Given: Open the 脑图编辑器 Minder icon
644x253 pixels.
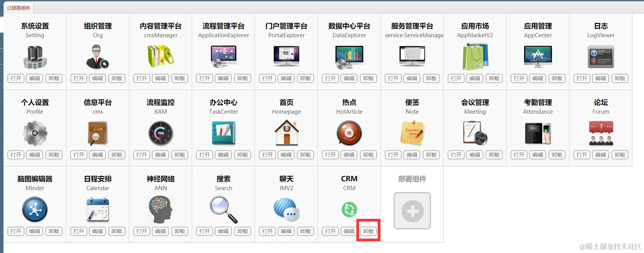Looking at the screenshot, I should (x=35, y=210).
